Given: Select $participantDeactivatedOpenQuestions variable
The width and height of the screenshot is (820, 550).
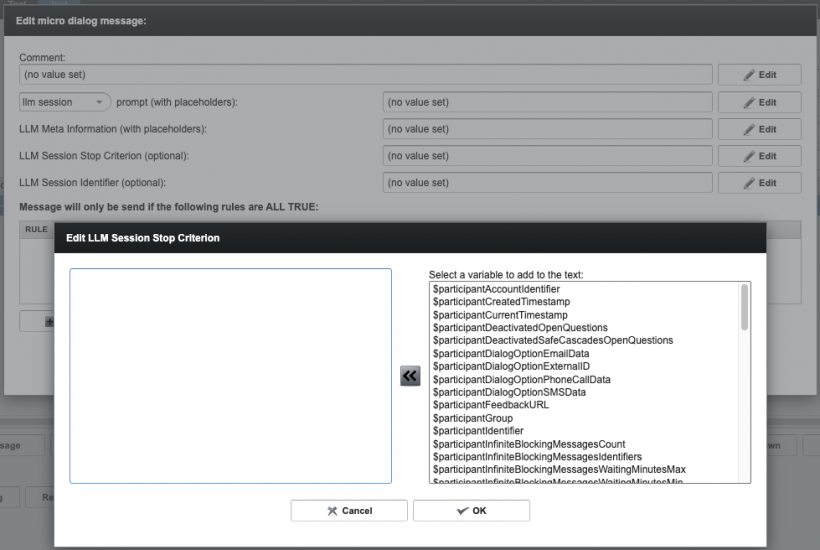Looking at the screenshot, I should point(520,328).
